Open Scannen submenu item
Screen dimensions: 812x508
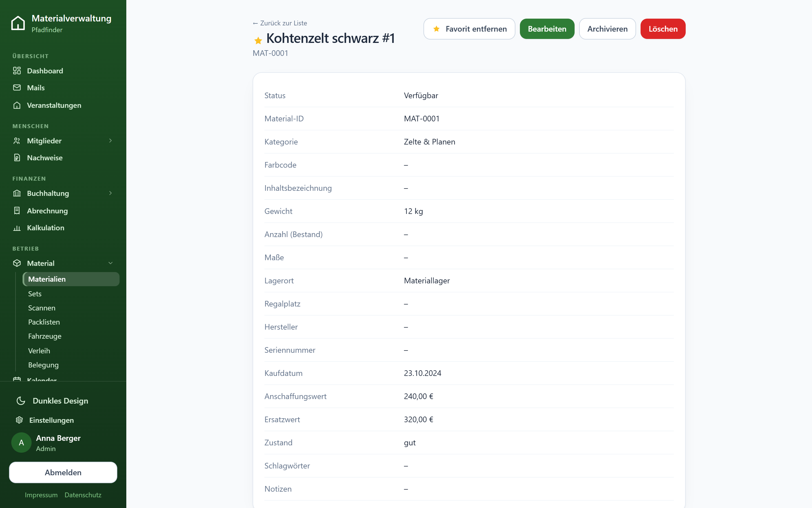[x=71, y=308]
